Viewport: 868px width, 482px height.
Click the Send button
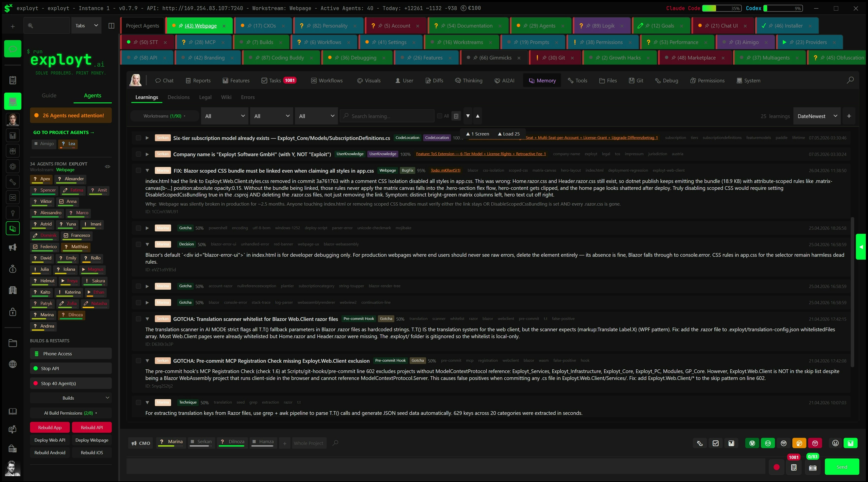[842, 467]
